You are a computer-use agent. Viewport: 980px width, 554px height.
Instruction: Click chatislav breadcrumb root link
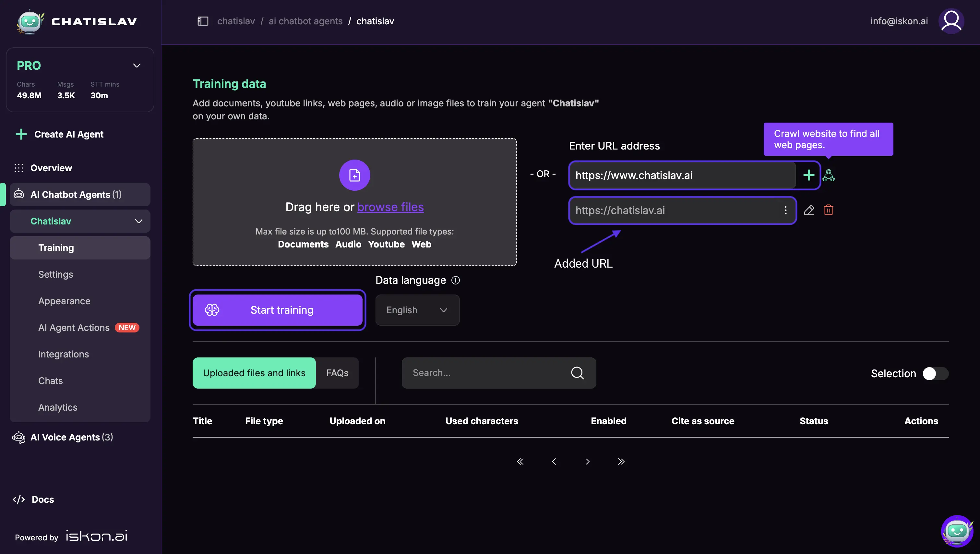236,21
